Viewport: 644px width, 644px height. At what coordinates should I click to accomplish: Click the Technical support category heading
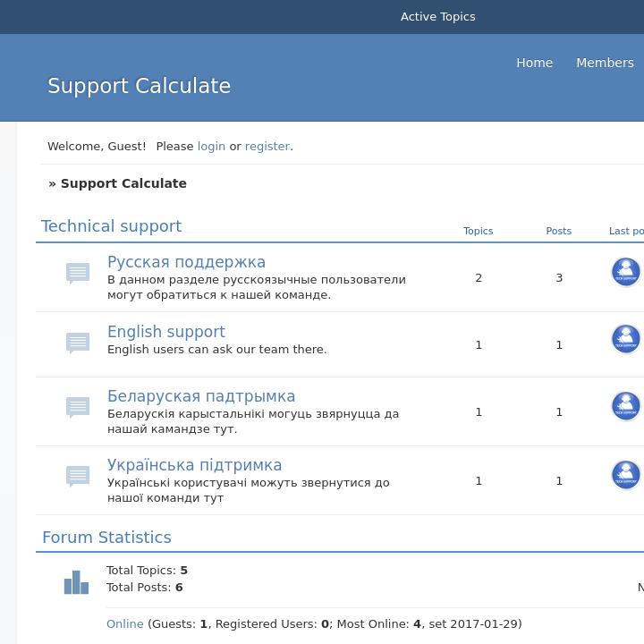click(111, 226)
